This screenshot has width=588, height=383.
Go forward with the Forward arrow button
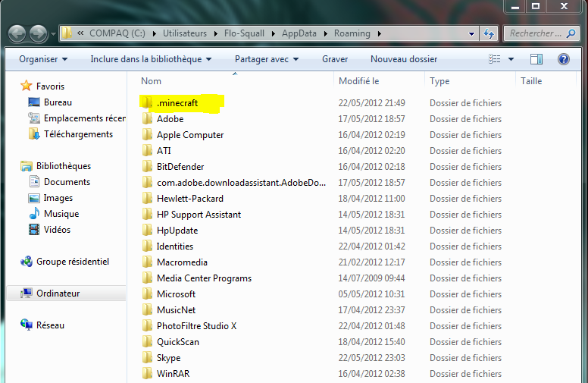pos(38,34)
